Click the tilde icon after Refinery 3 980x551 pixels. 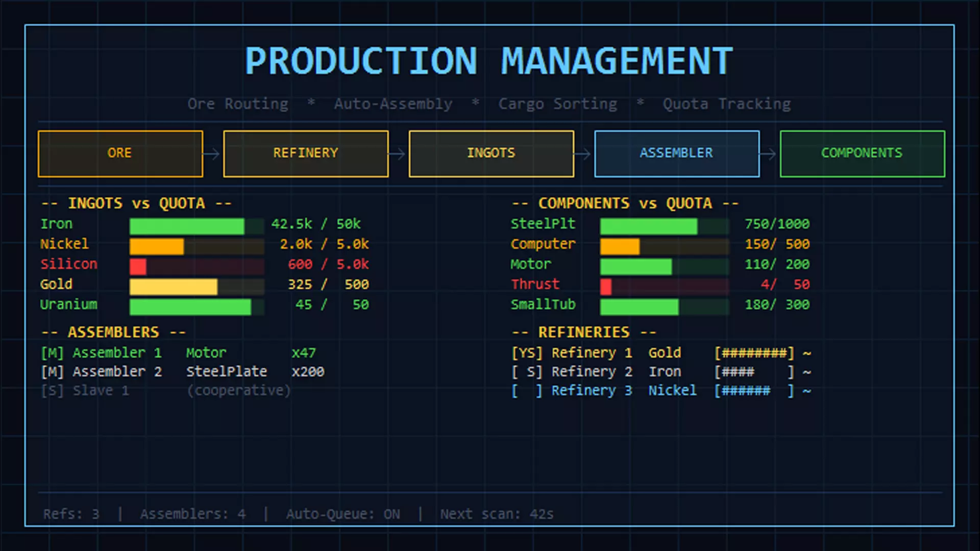[x=806, y=391]
